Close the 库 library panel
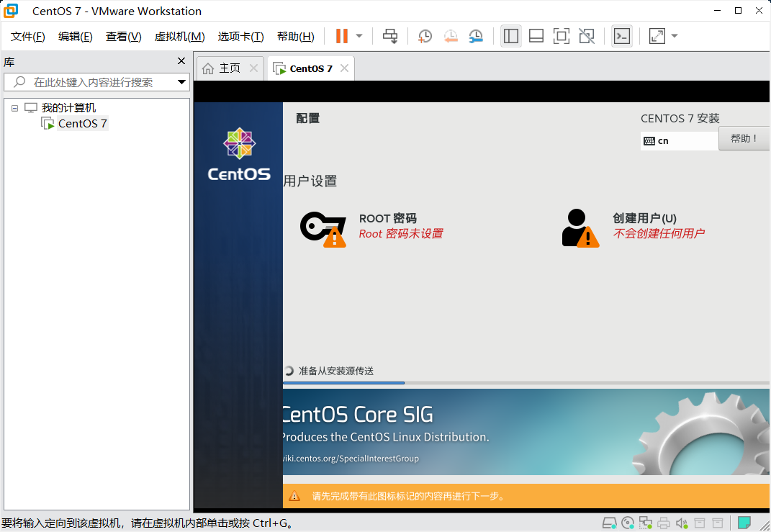 (181, 61)
